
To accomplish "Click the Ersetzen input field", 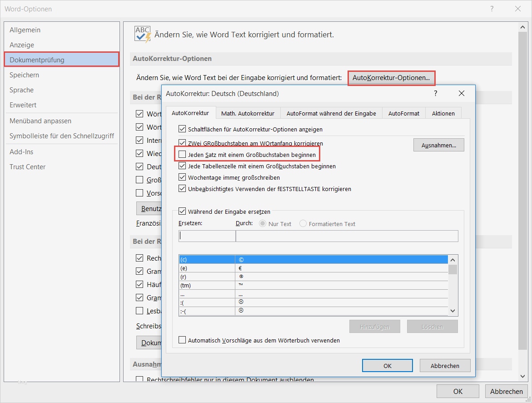I will click(x=207, y=236).
